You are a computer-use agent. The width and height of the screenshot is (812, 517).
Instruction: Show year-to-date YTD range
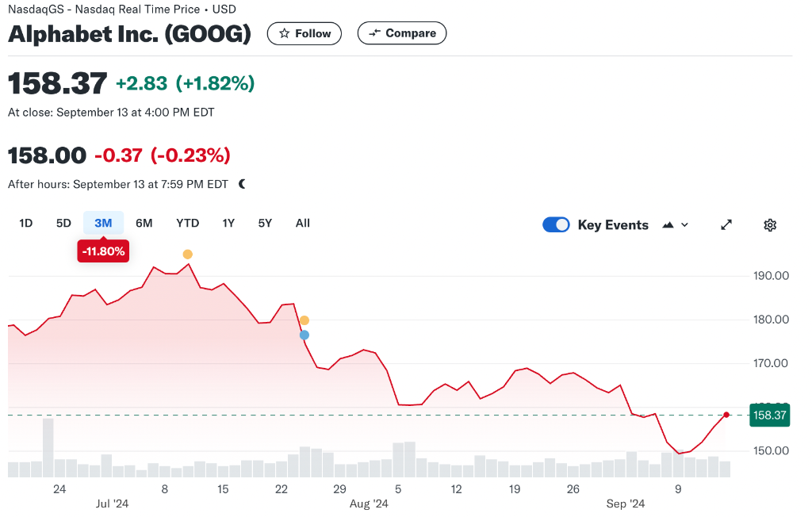coord(187,224)
